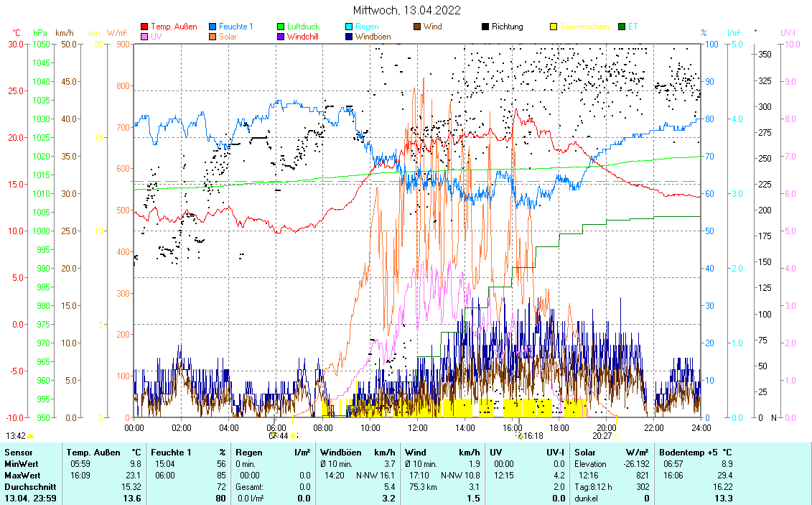Click the red Temp. Außen legend swatch
The width and height of the screenshot is (812, 505).
pyautogui.click(x=144, y=27)
